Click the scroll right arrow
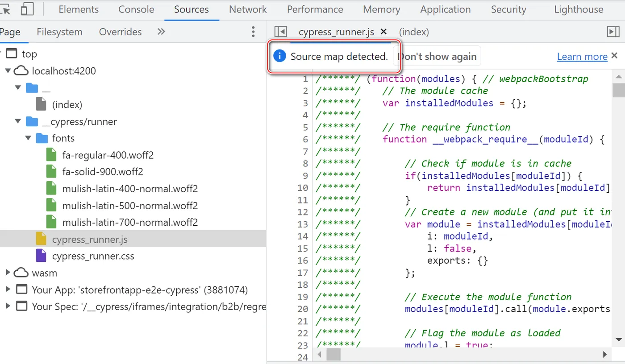 tap(604, 355)
